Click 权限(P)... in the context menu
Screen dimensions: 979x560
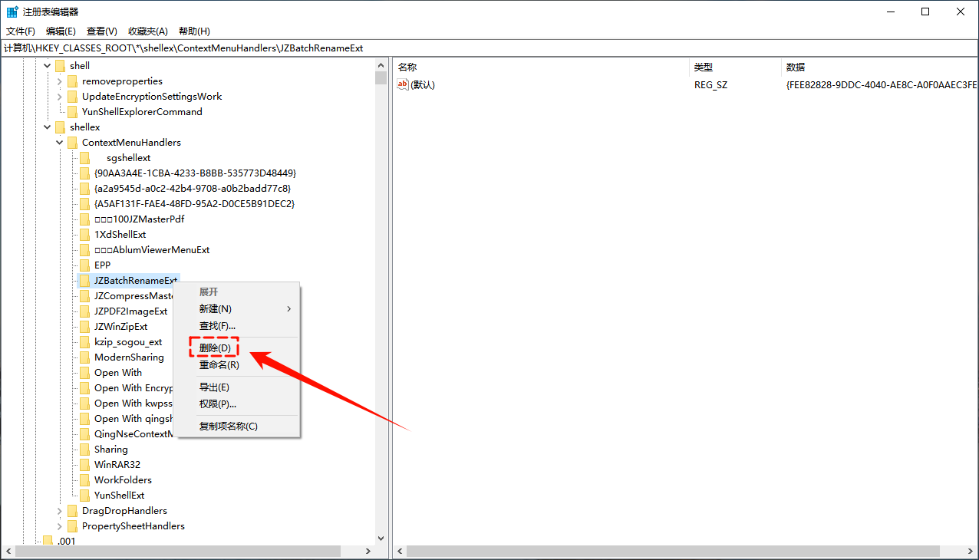(x=213, y=403)
